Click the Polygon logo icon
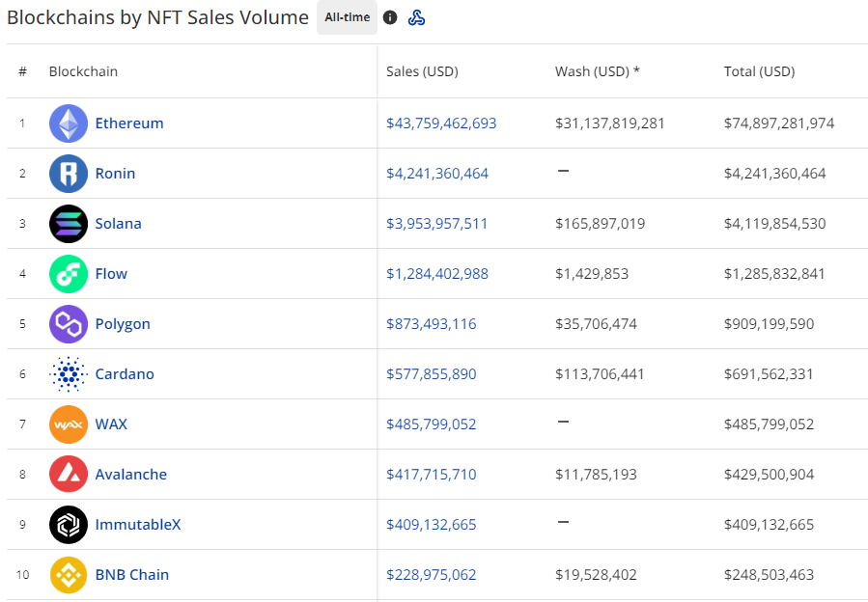 point(69,324)
